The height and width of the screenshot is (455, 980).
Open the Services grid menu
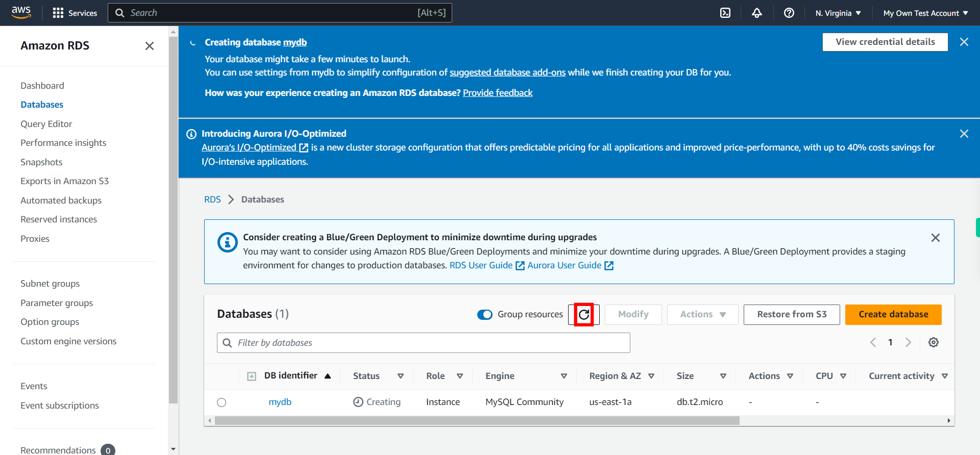75,13
